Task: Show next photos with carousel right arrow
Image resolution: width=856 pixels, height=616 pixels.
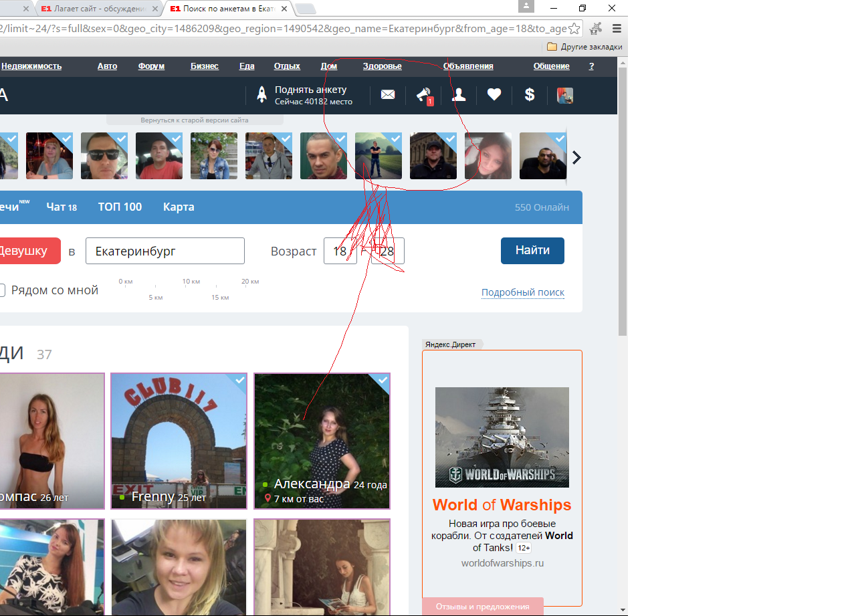Action: click(576, 158)
